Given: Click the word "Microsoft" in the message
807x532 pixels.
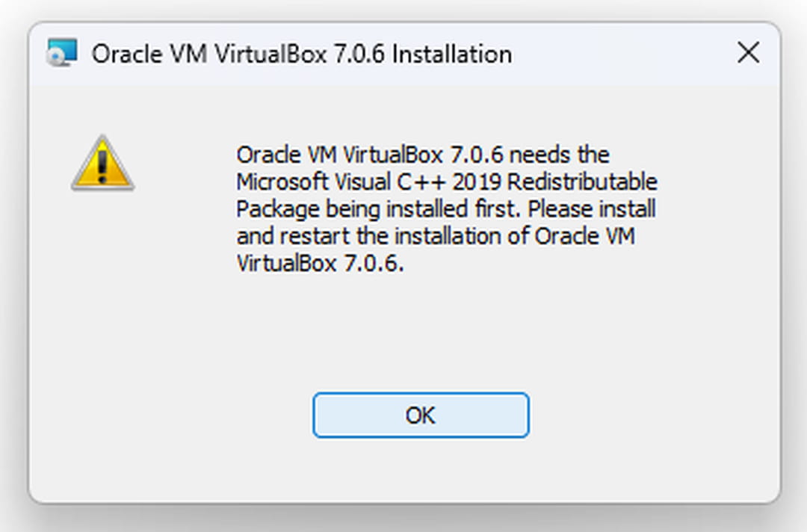Looking at the screenshot, I should 276,182.
